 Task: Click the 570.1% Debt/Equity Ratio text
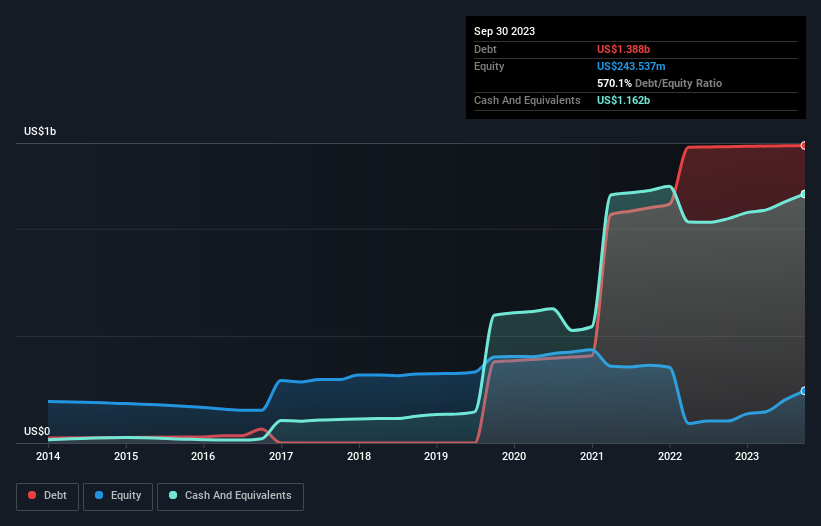(x=660, y=83)
